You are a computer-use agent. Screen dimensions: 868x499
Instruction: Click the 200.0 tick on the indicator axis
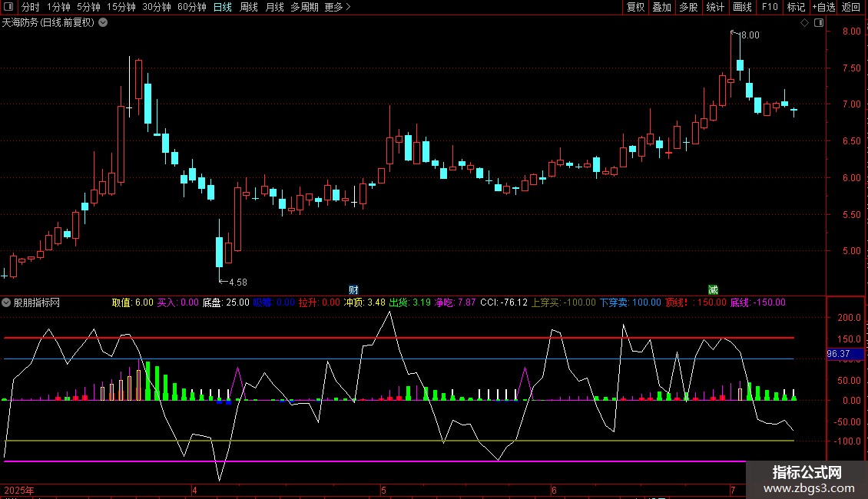(x=849, y=318)
